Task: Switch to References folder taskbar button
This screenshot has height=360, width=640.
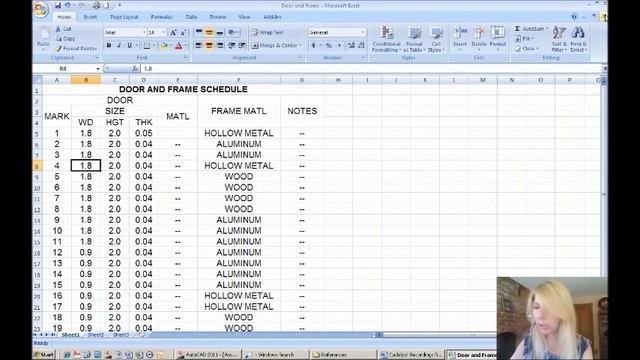Action: [x=343, y=355]
